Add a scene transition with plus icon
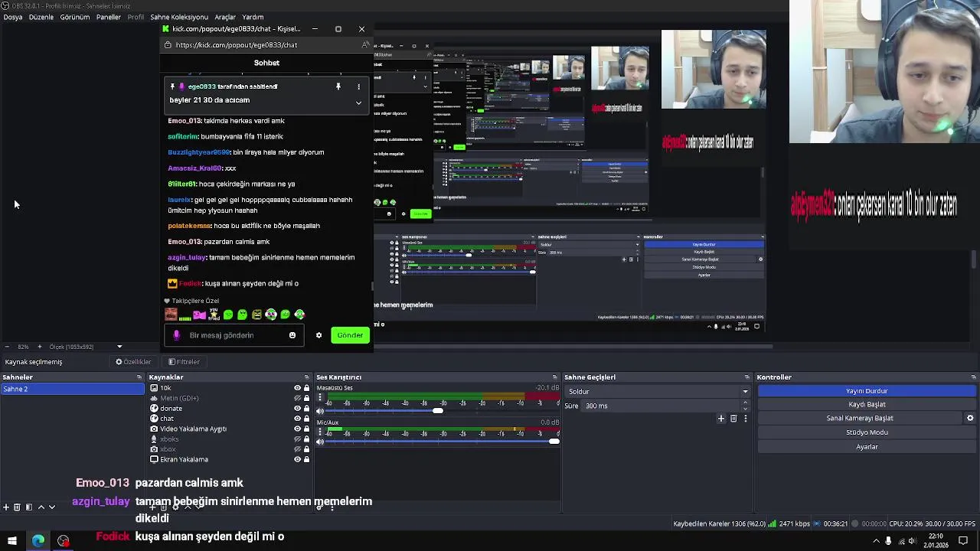Screen dimensions: 980x551 point(720,419)
